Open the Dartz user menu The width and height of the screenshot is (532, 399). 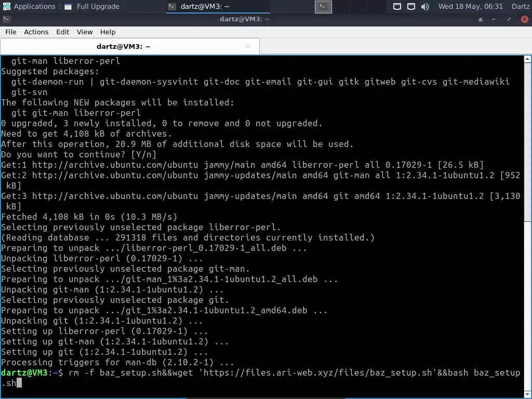pos(521,6)
